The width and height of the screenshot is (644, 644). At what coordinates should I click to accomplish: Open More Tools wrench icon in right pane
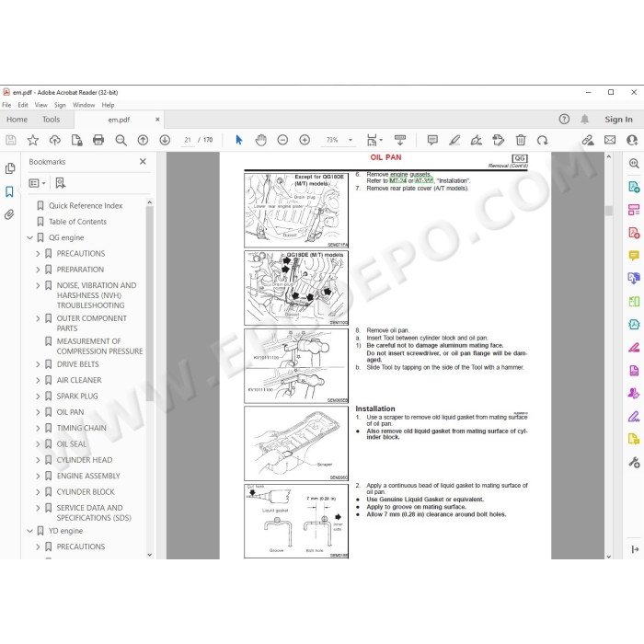[x=634, y=463]
